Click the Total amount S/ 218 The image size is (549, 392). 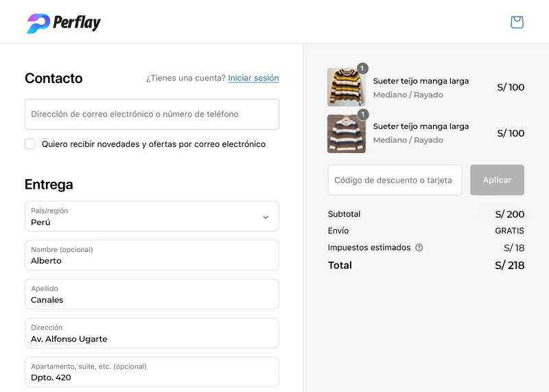coord(509,266)
